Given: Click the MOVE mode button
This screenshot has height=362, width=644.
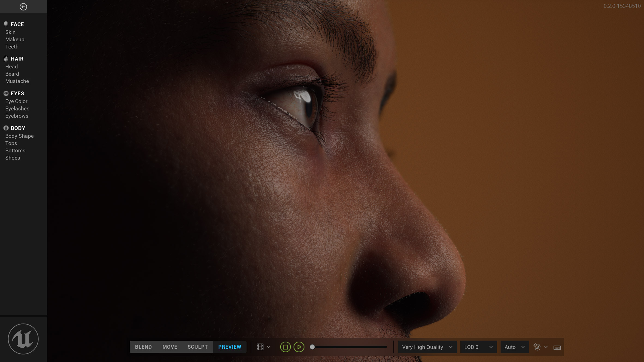Looking at the screenshot, I should pyautogui.click(x=170, y=346).
